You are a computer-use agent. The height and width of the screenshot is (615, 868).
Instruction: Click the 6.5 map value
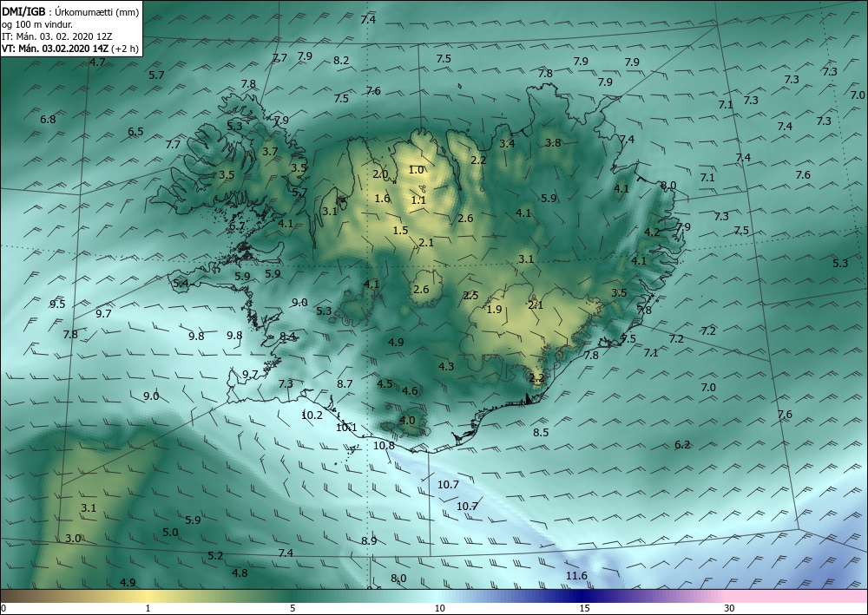coord(135,131)
